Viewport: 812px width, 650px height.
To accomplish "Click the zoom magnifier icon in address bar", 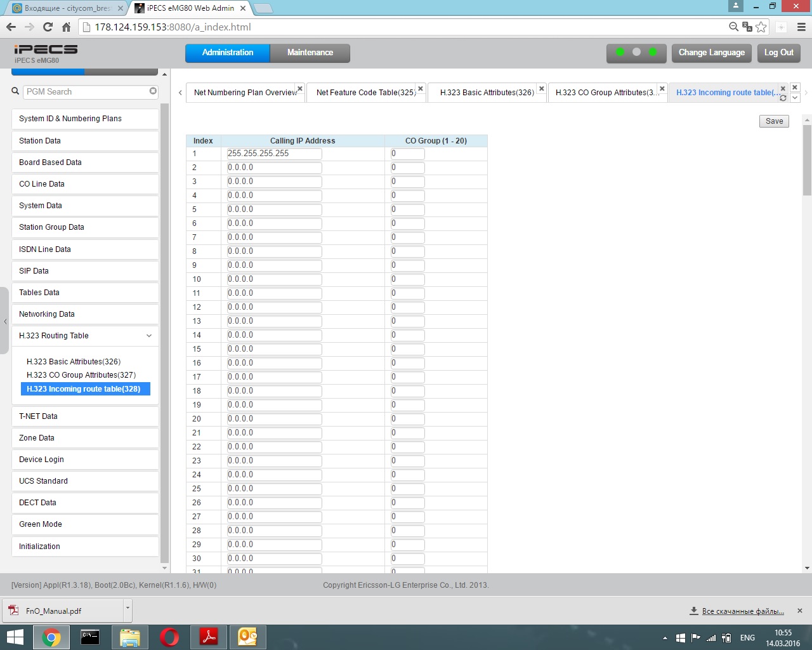I will [733, 27].
